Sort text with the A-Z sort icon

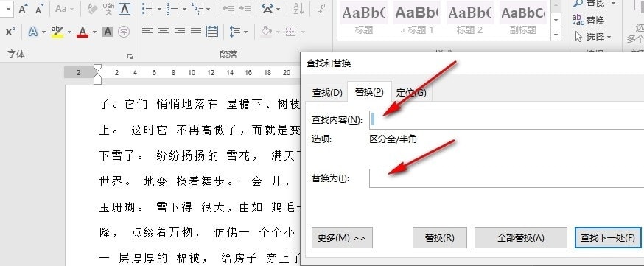click(298, 9)
